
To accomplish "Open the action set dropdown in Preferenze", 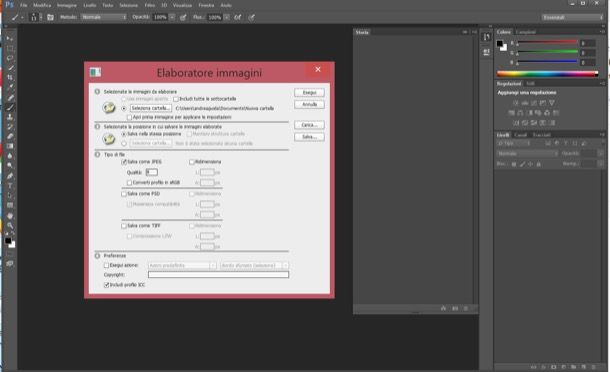I will click(x=182, y=265).
